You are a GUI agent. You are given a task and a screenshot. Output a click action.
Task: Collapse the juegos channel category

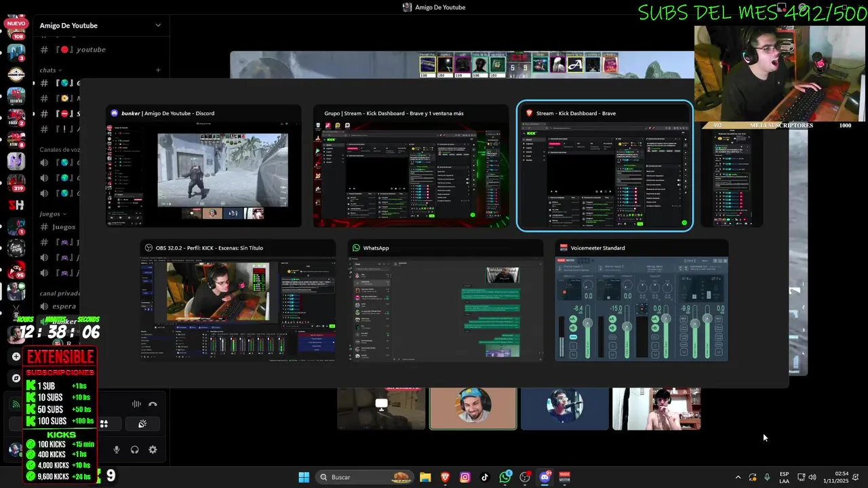[53, 213]
